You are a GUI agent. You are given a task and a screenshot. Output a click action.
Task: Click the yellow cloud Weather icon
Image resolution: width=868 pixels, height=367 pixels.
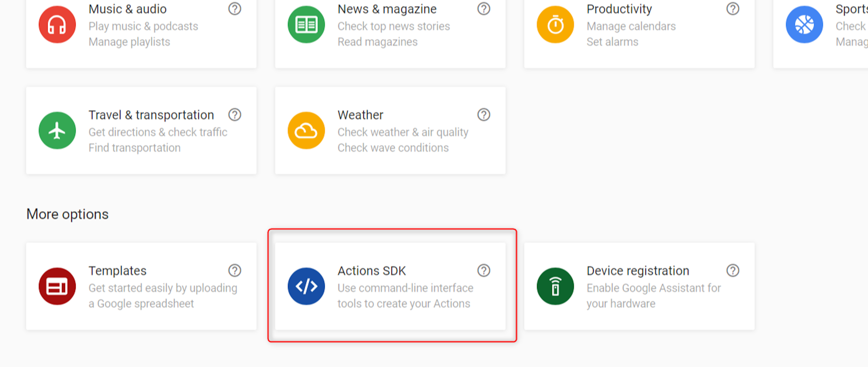pos(306,131)
